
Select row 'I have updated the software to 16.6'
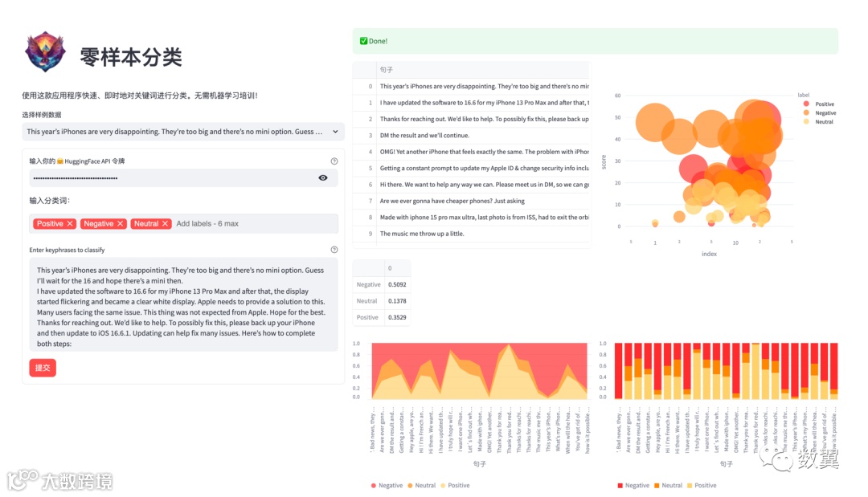tap(472, 103)
